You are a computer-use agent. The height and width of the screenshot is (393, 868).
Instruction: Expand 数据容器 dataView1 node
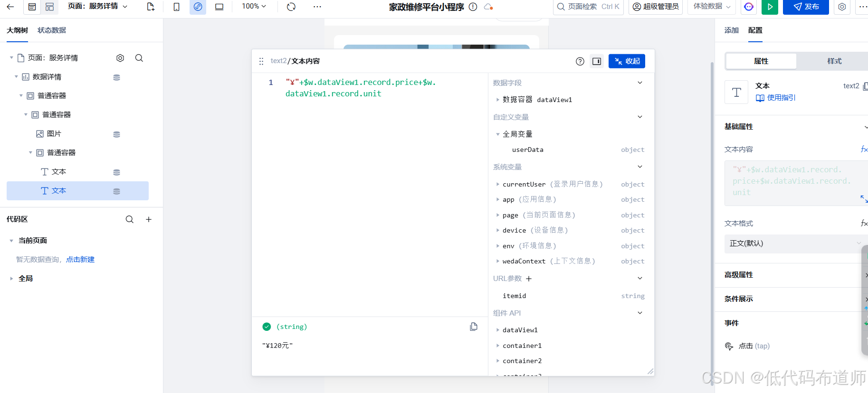497,100
